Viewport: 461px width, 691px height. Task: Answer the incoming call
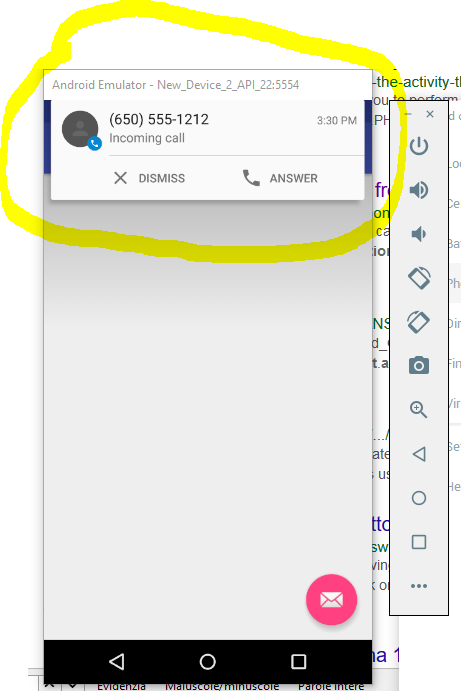click(x=280, y=178)
